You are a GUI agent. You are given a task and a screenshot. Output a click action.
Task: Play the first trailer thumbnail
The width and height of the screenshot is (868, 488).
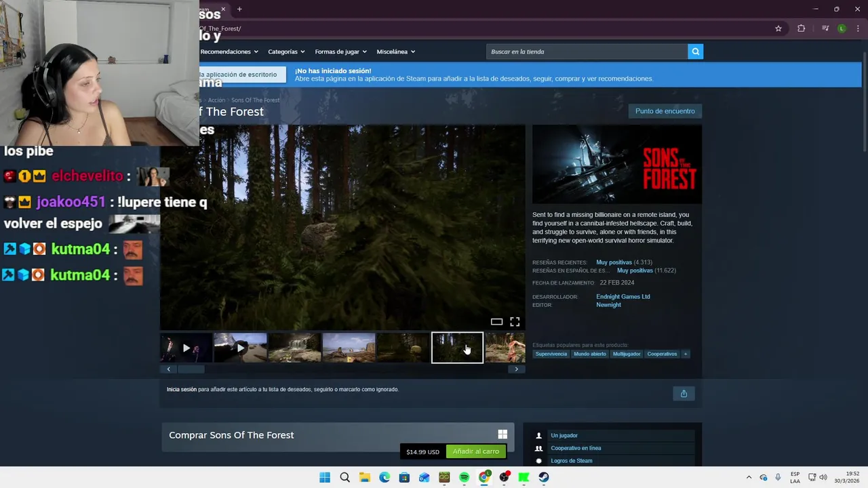tap(186, 348)
